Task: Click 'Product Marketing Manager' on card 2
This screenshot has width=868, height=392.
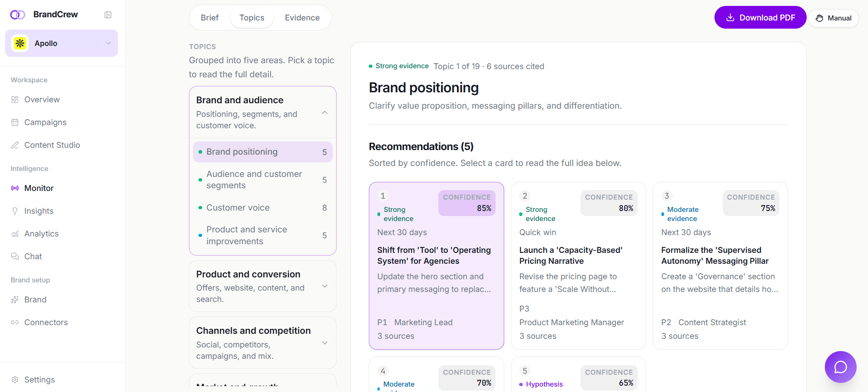Action: (x=571, y=322)
